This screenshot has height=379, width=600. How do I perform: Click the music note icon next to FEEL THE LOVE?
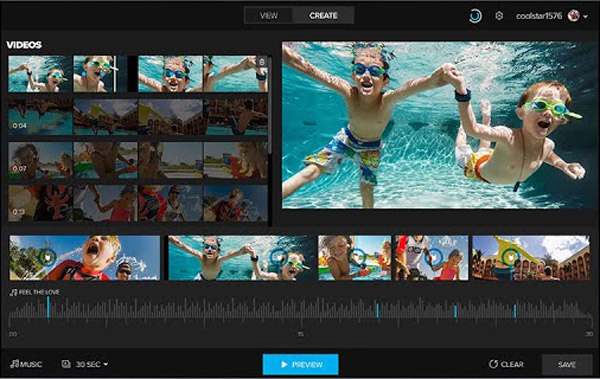[13, 292]
